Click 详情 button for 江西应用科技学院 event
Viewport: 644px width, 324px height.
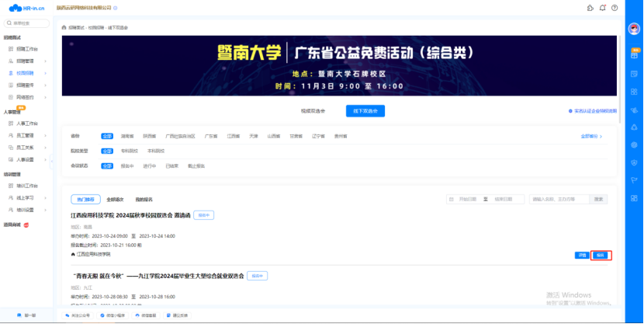(582, 255)
